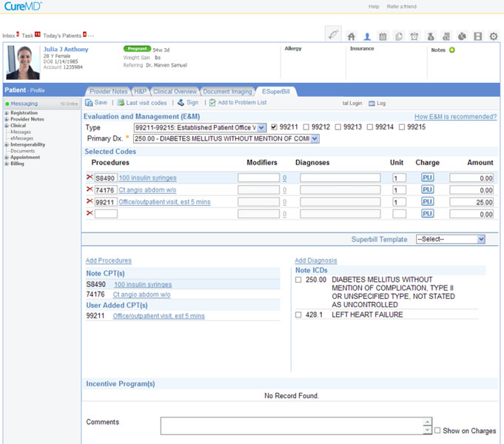Open the pie chart reports icon
504x444 pixels.
click(x=462, y=37)
